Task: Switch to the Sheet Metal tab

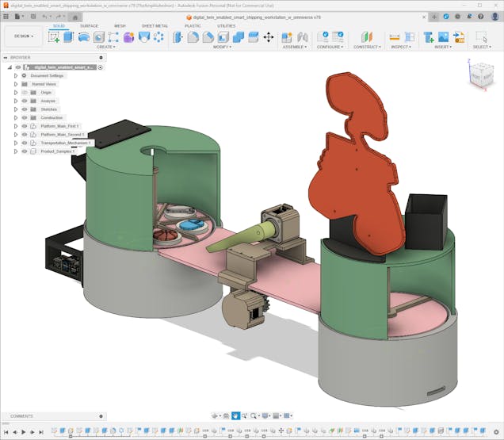Action: [155, 25]
